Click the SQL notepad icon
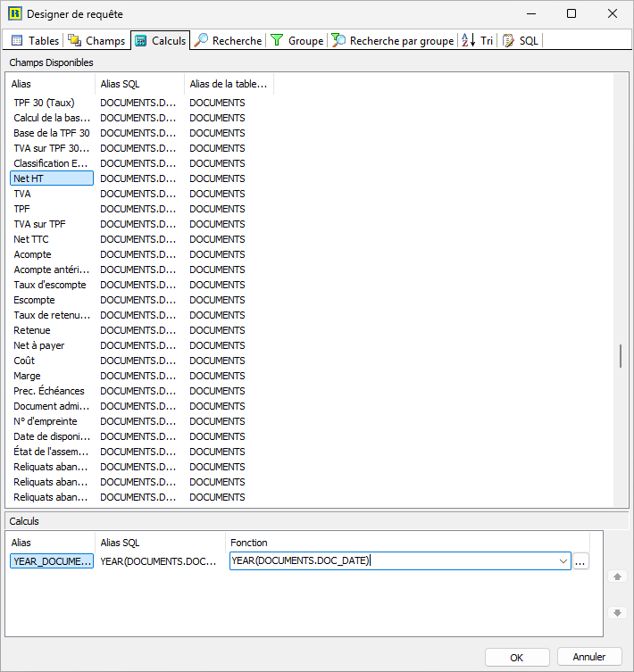This screenshot has width=634, height=672. (x=508, y=41)
